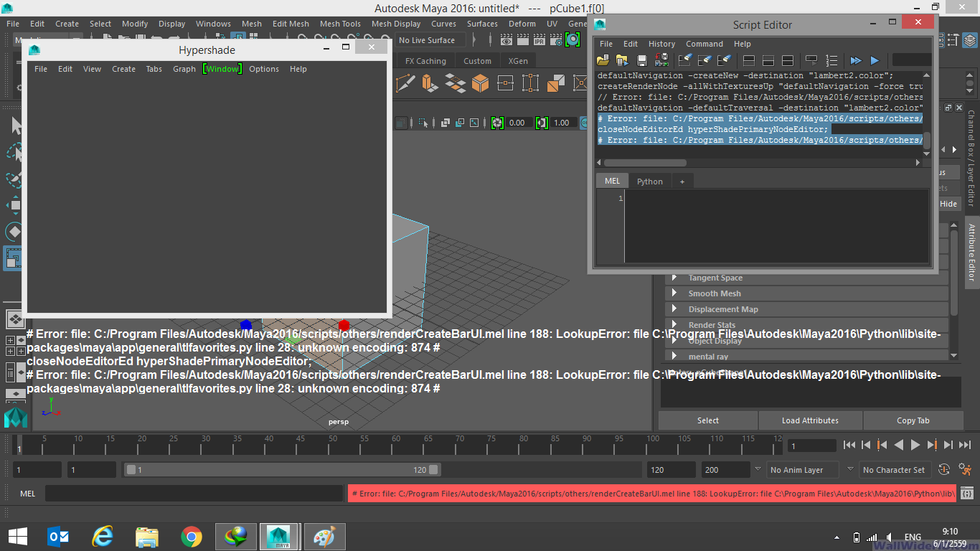Source script icon in Script Editor
980x551 pixels.
click(622, 60)
